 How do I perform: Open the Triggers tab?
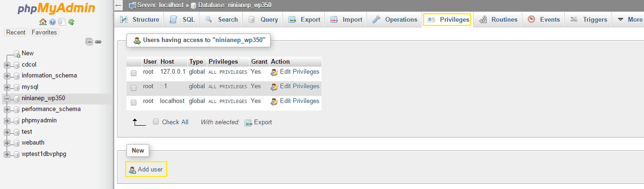(589, 19)
